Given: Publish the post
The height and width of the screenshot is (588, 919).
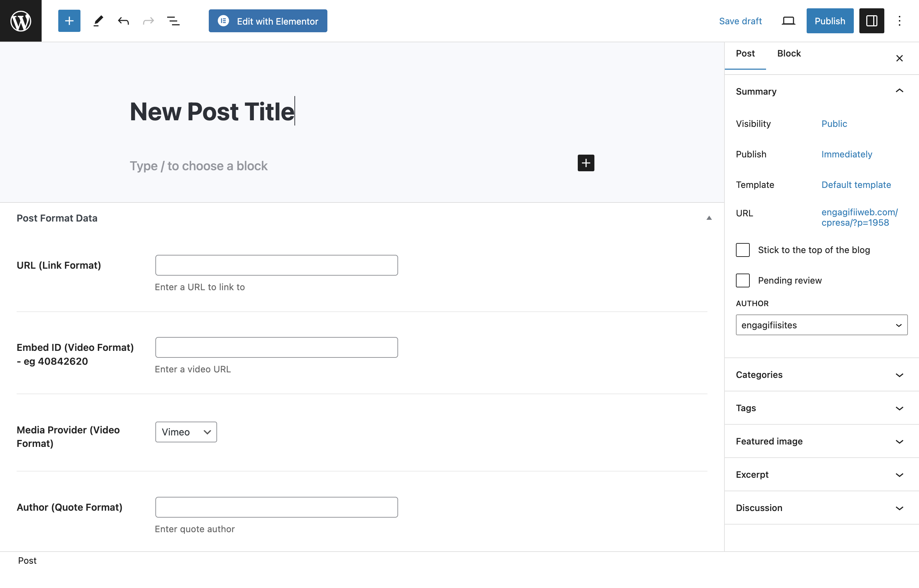Looking at the screenshot, I should pos(830,20).
